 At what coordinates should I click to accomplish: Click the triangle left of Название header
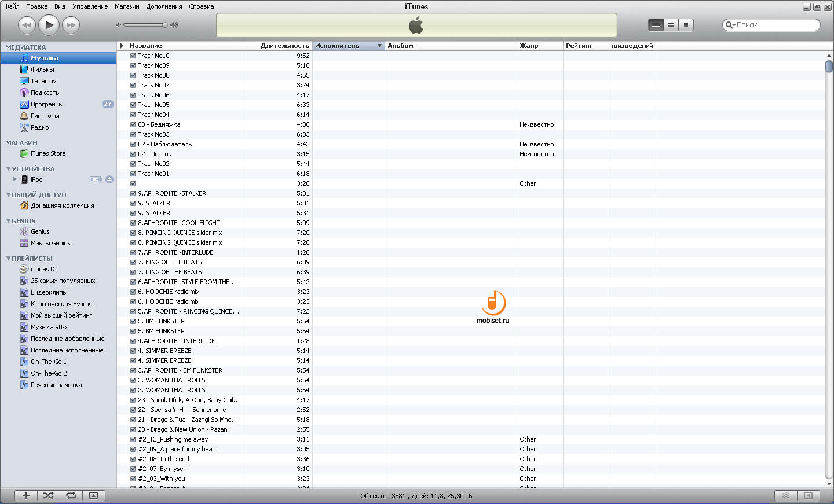click(x=122, y=46)
